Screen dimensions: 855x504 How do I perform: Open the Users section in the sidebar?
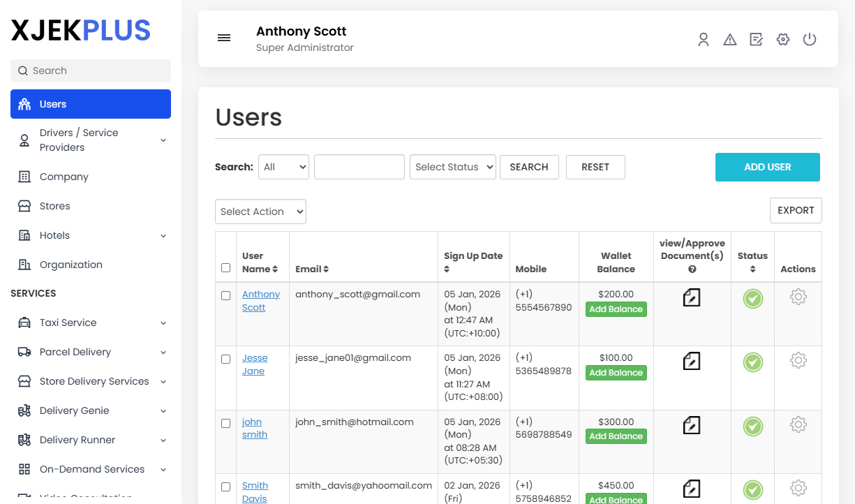point(91,103)
